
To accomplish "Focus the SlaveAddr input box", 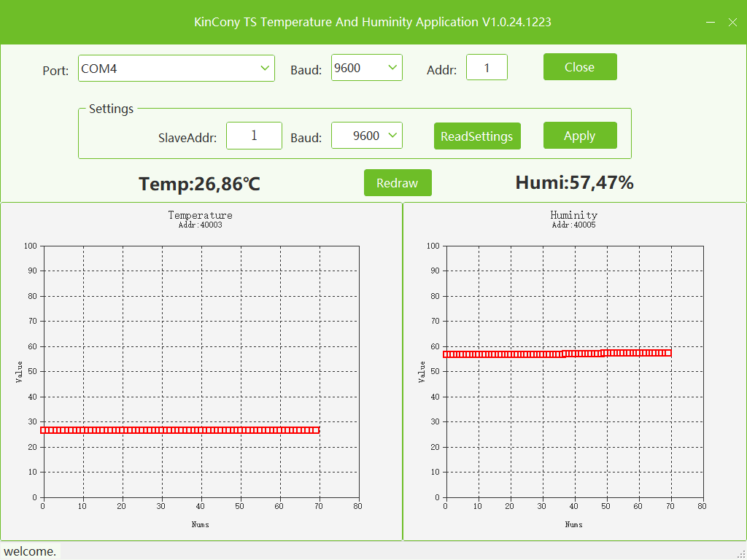I will [x=254, y=136].
